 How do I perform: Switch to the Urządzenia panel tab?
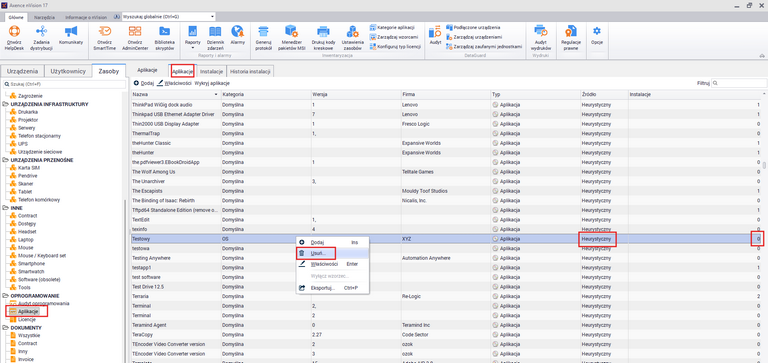tap(23, 72)
